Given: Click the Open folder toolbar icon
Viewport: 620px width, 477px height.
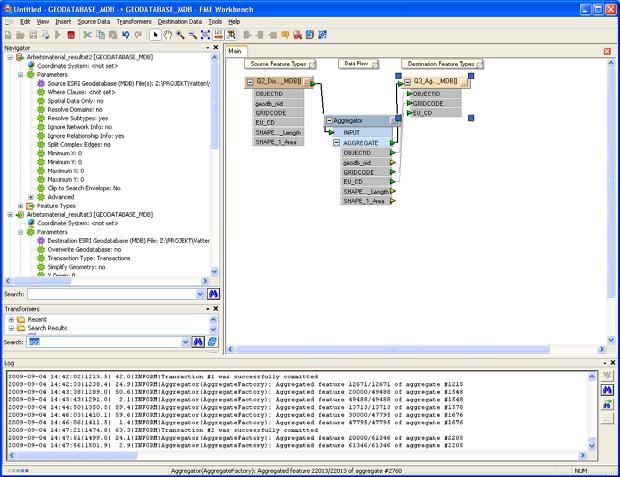Looking at the screenshot, I should point(20,35).
